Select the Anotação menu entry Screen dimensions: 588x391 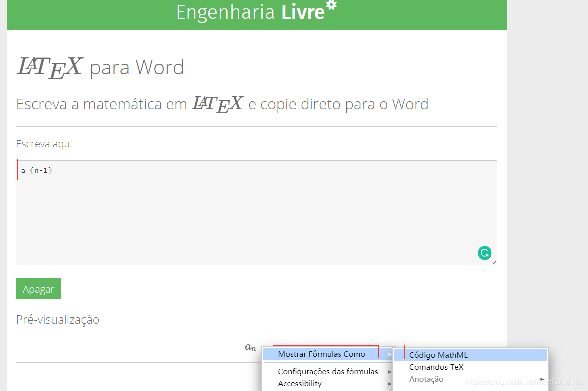[426, 379]
